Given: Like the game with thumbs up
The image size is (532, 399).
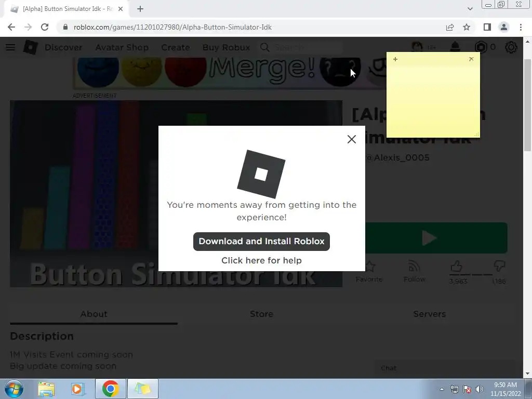Looking at the screenshot, I should (x=457, y=267).
